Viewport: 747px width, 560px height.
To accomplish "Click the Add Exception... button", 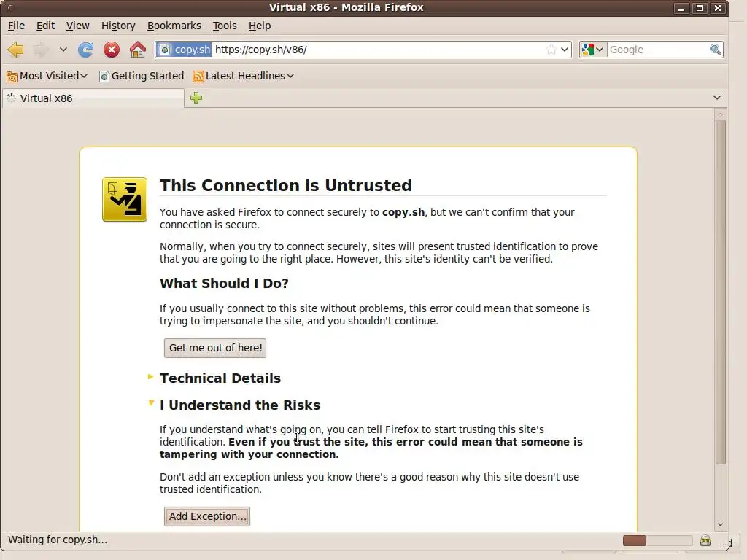I will [x=207, y=517].
